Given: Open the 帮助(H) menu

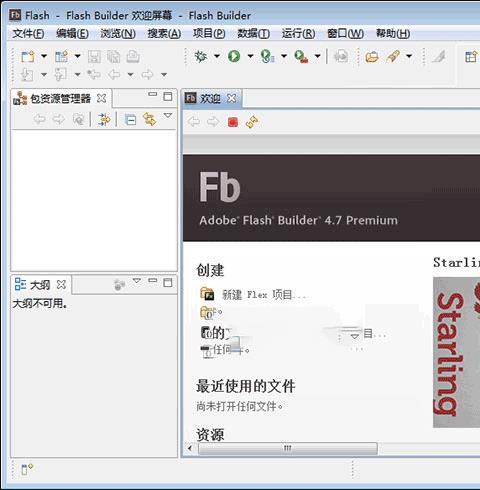Looking at the screenshot, I should (x=393, y=34).
